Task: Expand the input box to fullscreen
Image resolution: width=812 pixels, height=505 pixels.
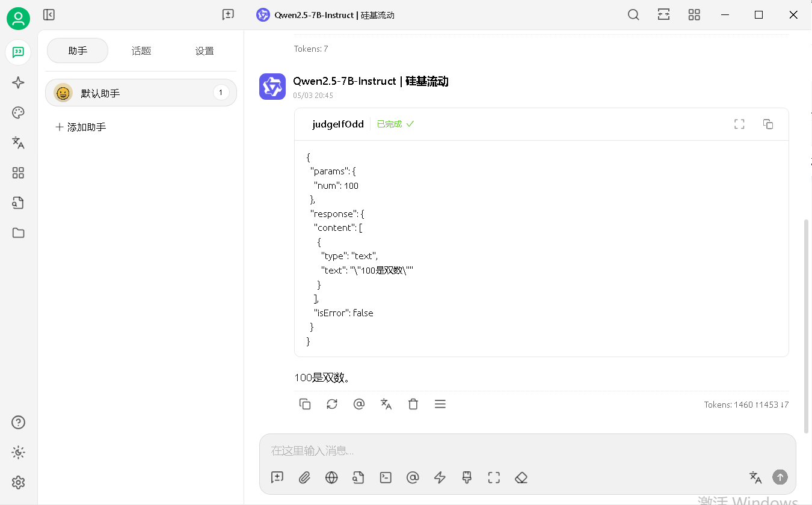Action: coord(494,477)
